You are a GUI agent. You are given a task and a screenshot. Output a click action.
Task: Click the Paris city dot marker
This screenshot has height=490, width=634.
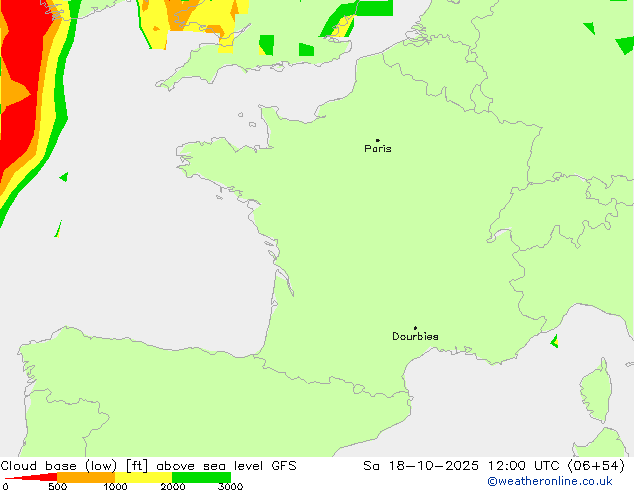pos(378,140)
